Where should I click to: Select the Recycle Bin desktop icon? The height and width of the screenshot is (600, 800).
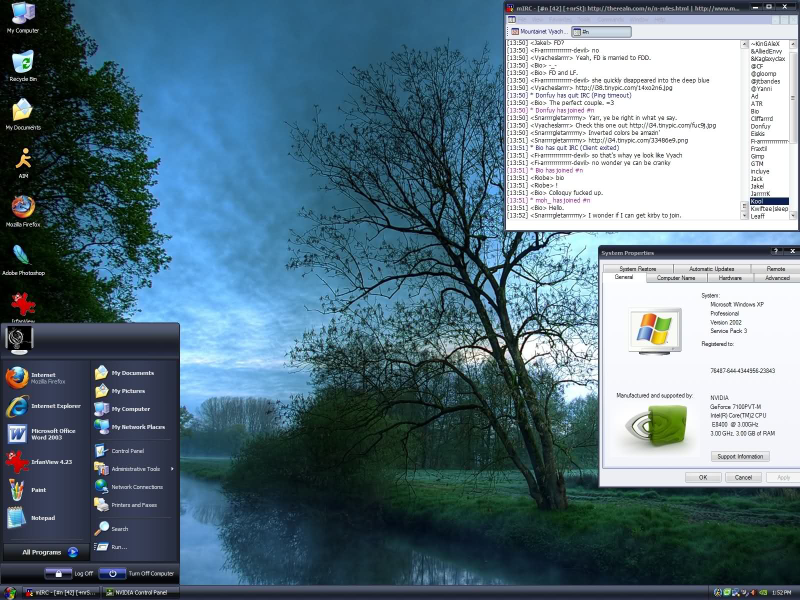click(x=23, y=66)
